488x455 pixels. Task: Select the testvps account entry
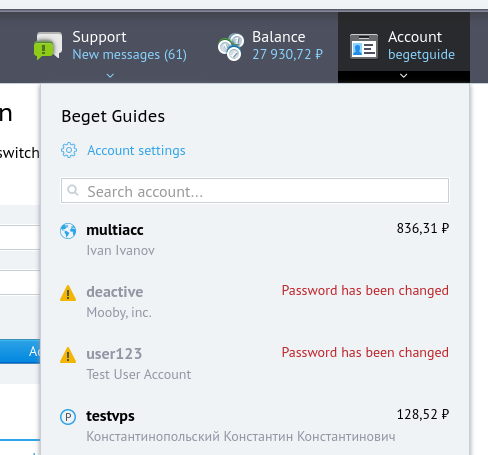click(255, 426)
